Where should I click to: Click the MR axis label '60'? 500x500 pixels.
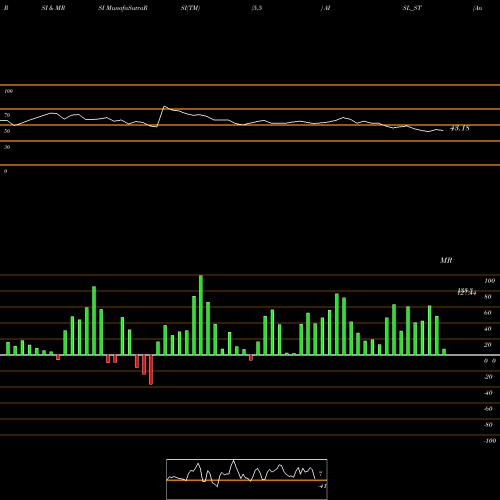(487, 313)
